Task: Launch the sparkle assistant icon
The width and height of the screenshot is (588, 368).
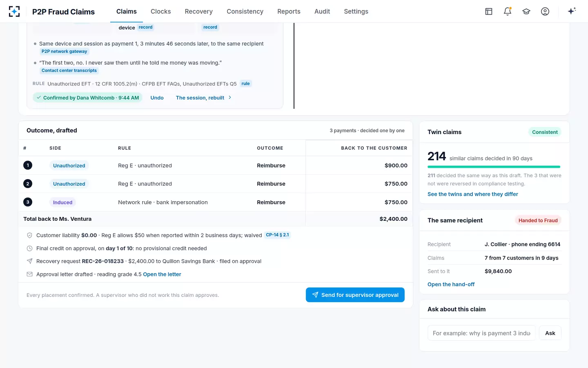Action: [x=572, y=11]
